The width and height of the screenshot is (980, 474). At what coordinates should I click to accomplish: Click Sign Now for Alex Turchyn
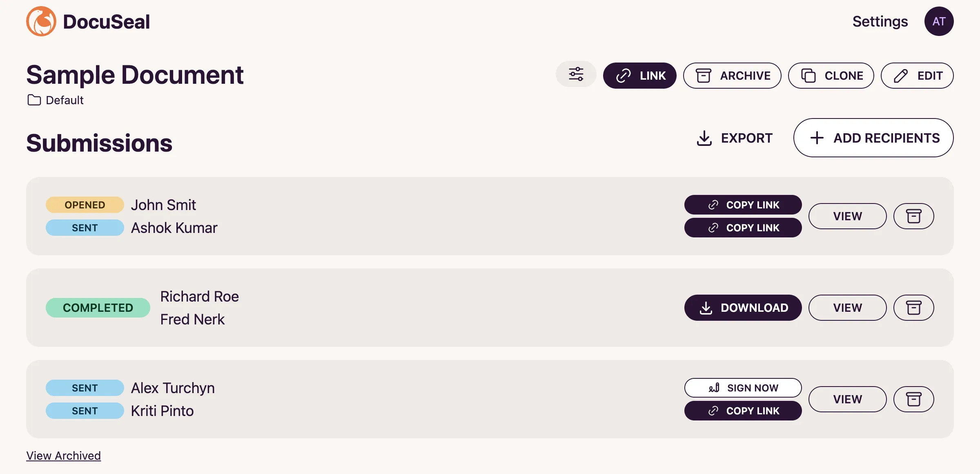point(743,388)
